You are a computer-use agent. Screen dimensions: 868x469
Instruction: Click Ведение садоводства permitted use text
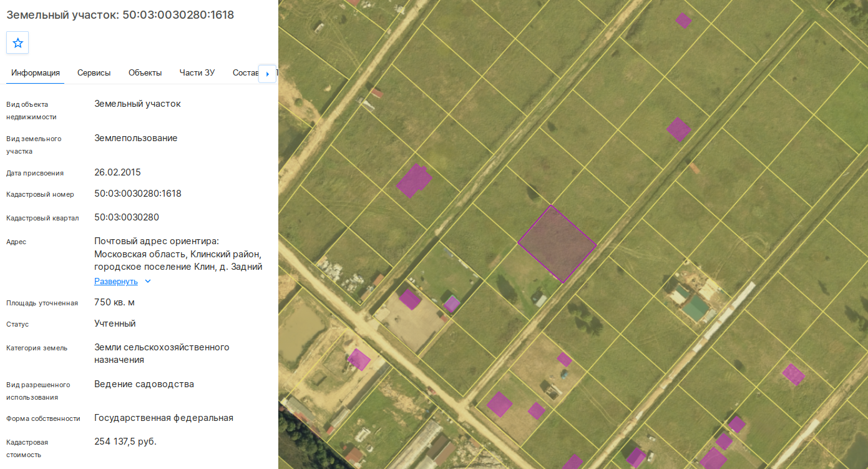tap(144, 384)
